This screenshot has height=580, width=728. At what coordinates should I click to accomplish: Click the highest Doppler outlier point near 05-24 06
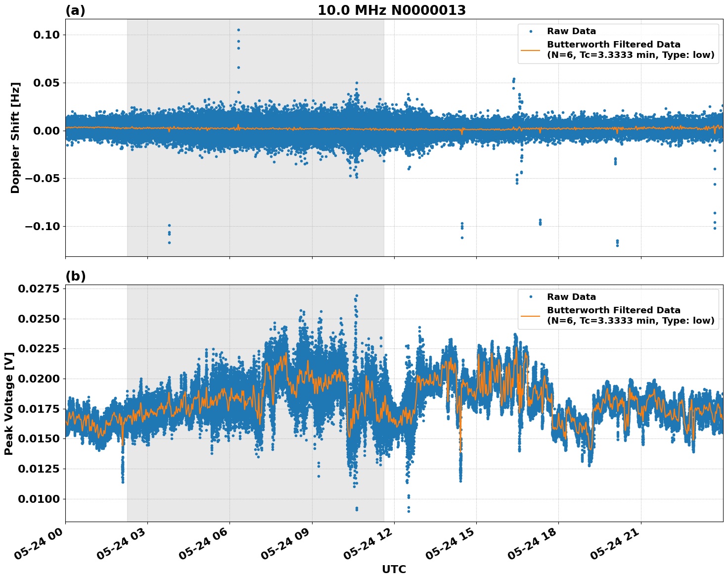(x=239, y=29)
